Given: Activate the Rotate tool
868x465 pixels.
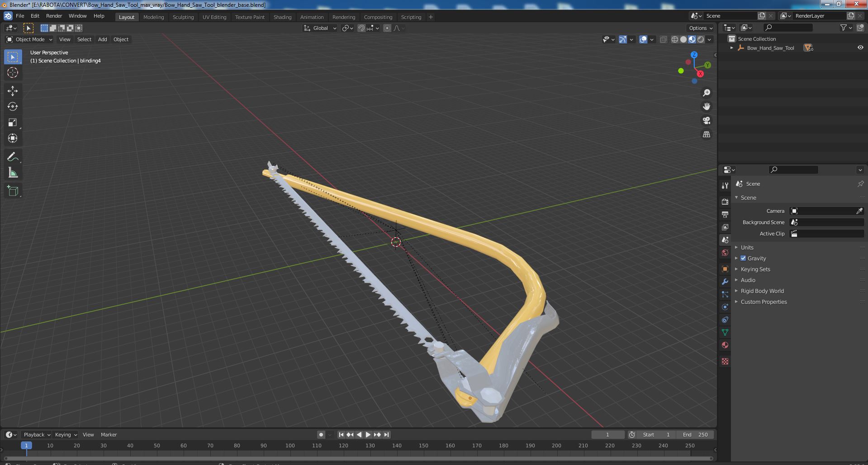Looking at the screenshot, I should click(x=13, y=106).
